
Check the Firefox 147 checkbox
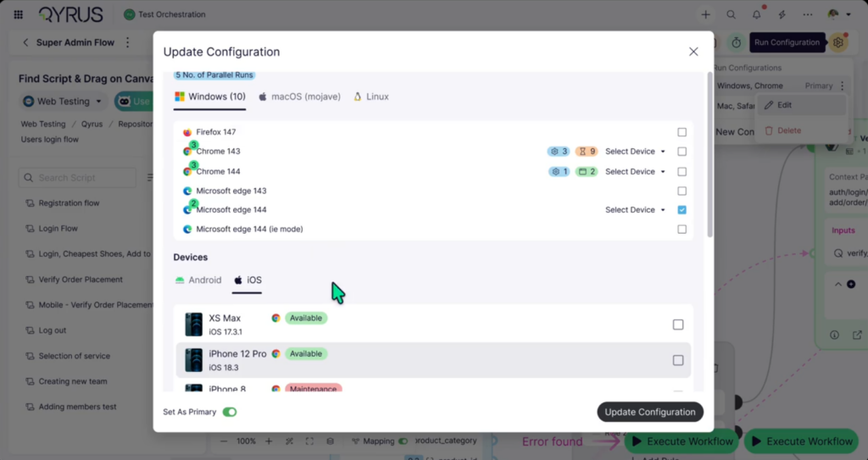pos(682,132)
